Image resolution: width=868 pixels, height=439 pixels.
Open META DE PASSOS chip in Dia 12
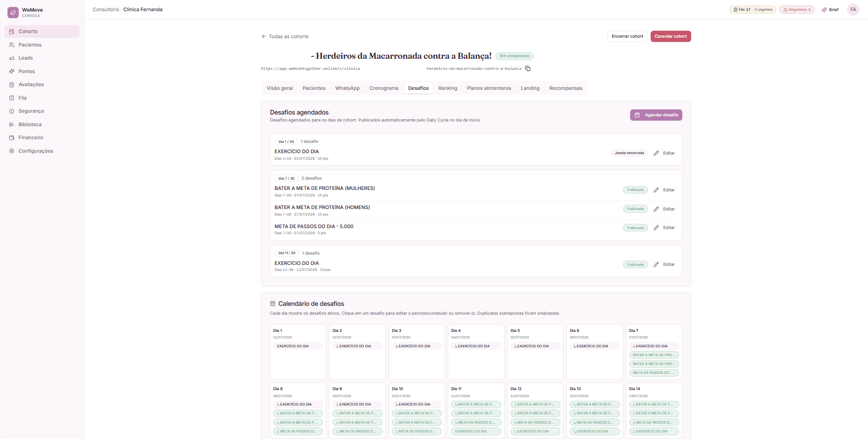[x=535, y=422]
